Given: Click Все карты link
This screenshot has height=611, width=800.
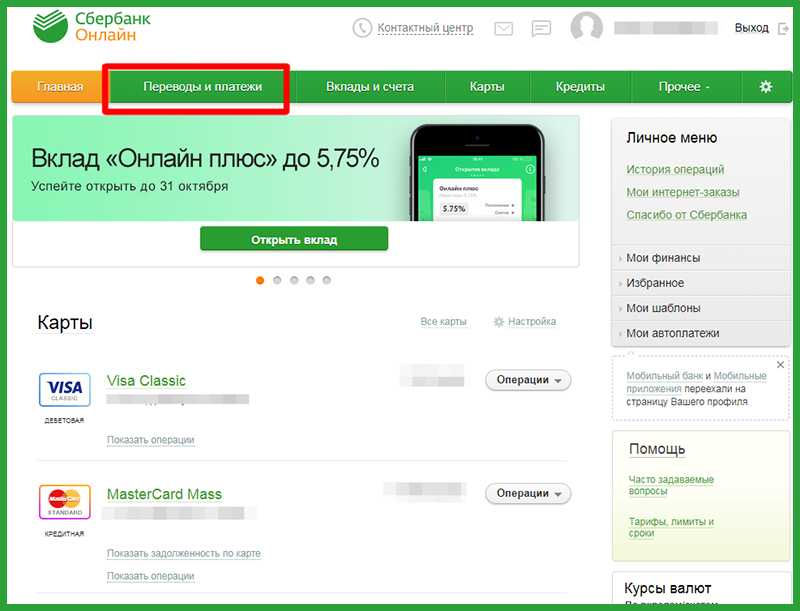Looking at the screenshot, I should [443, 322].
